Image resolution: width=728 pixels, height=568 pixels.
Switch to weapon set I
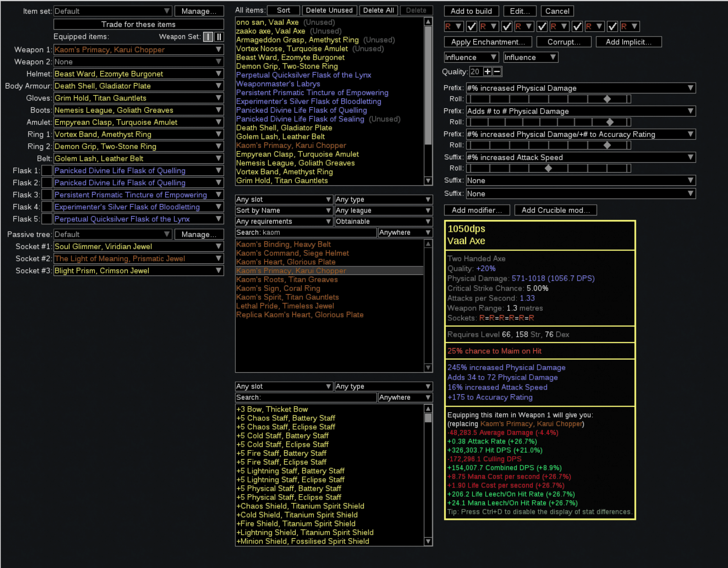[x=208, y=37]
